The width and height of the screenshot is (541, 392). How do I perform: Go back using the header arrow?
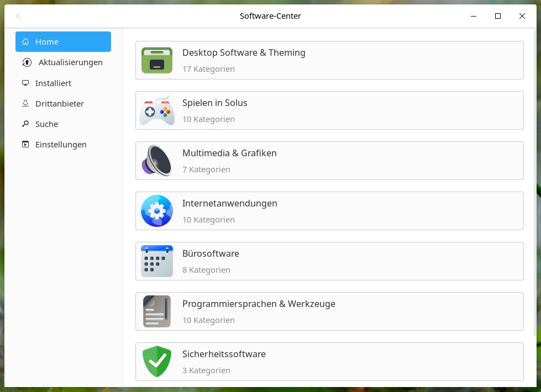click(18, 16)
